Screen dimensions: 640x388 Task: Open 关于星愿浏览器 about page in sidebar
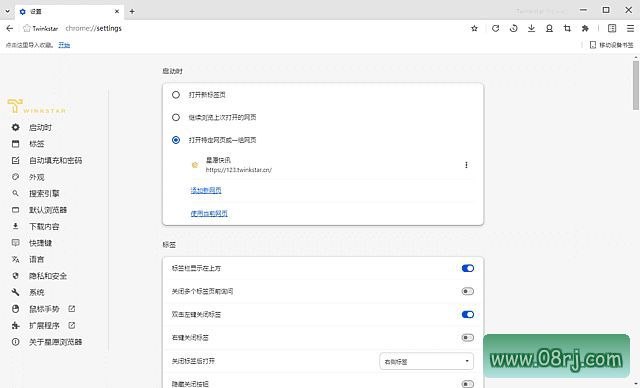coord(55,342)
